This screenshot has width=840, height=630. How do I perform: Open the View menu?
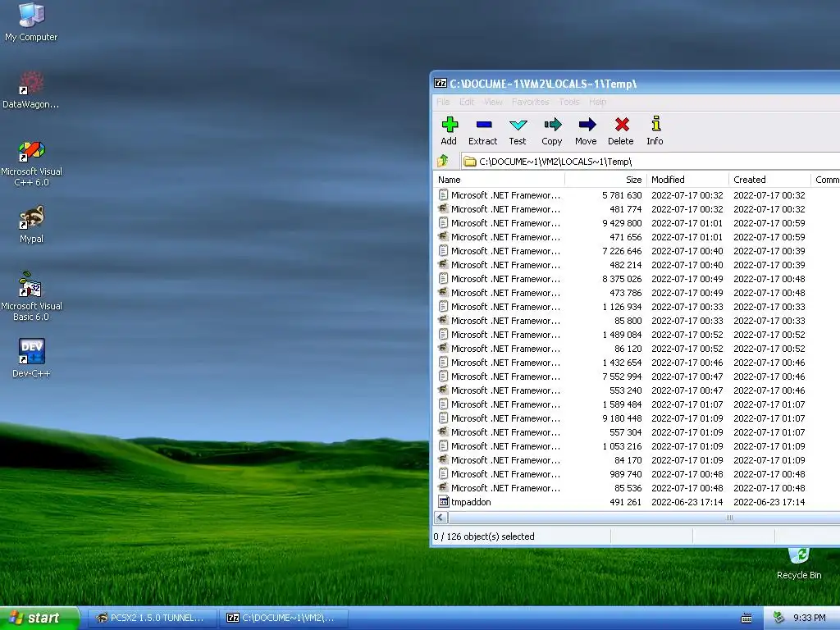point(493,102)
